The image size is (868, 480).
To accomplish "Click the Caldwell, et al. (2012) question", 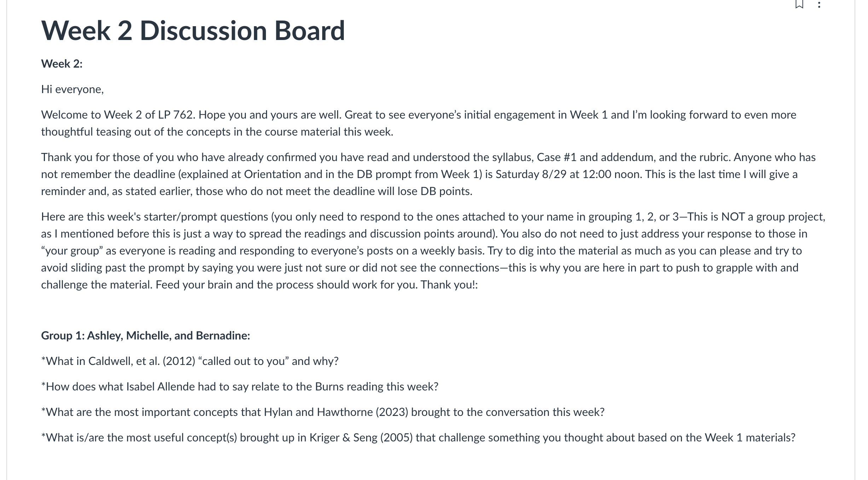I will tap(190, 361).
